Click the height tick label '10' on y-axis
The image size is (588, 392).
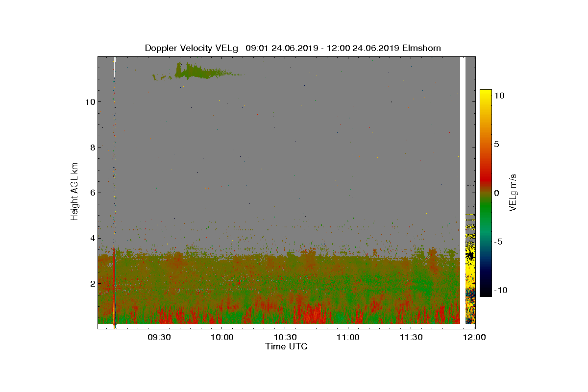pyautogui.click(x=89, y=102)
